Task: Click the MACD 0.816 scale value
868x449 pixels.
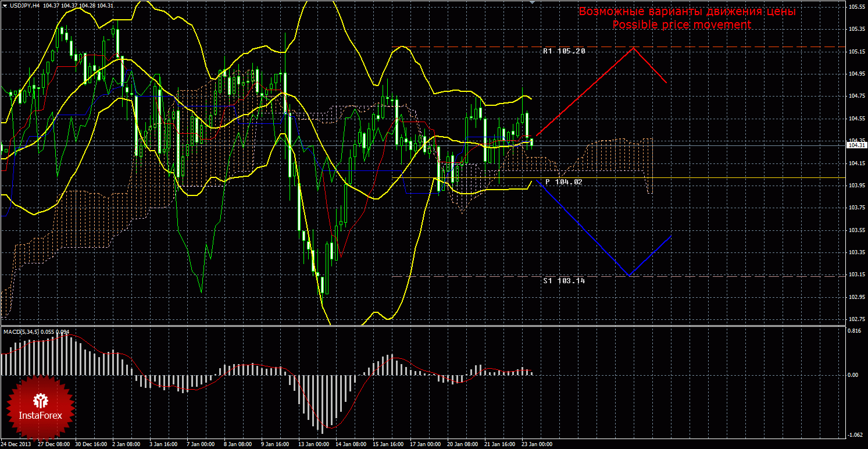Action: click(x=855, y=330)
